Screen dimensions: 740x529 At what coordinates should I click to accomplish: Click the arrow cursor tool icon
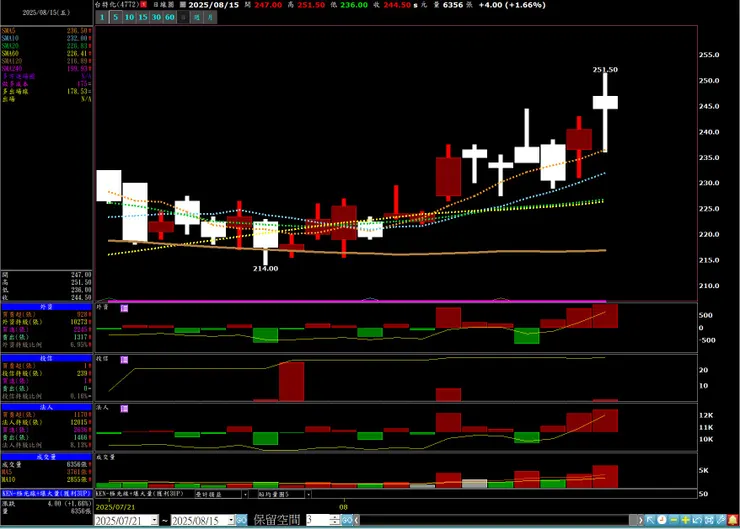(x=650, y=520)
